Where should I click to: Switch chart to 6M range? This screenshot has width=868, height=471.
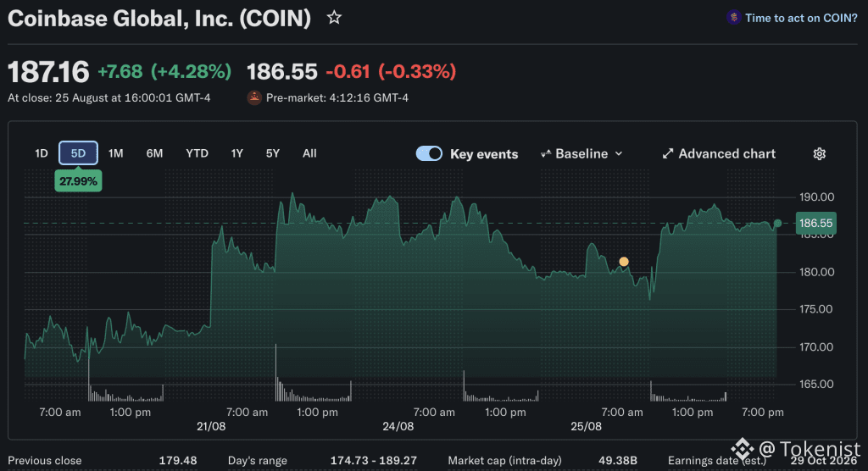pos(154,153)
